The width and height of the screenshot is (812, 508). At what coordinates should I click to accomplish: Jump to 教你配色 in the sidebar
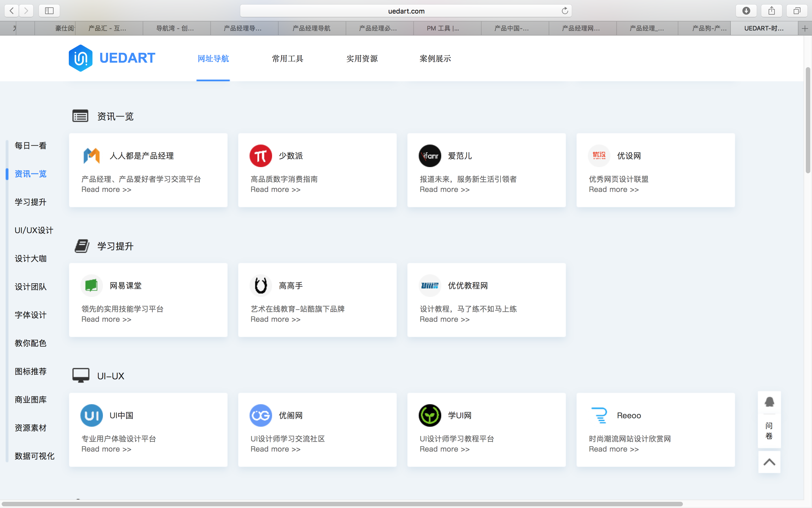[30, 343]
